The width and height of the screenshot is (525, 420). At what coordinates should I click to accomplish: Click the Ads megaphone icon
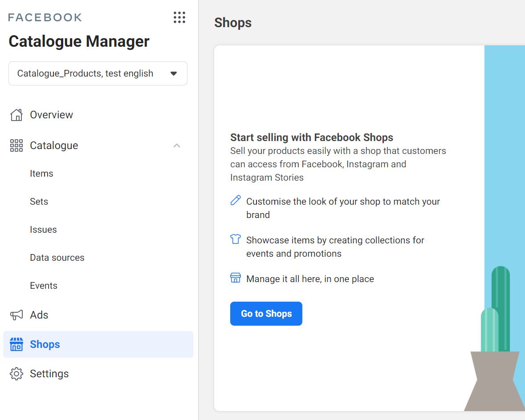coord(16,315)
